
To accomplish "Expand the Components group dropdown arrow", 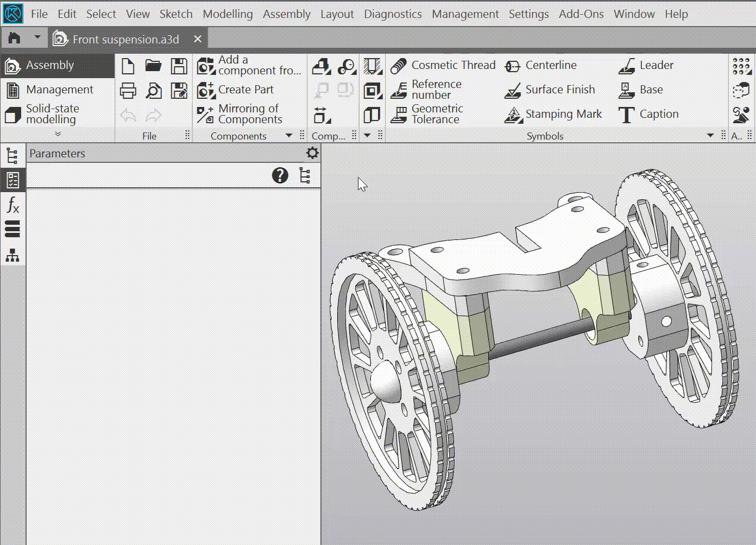I will [289, 136].
